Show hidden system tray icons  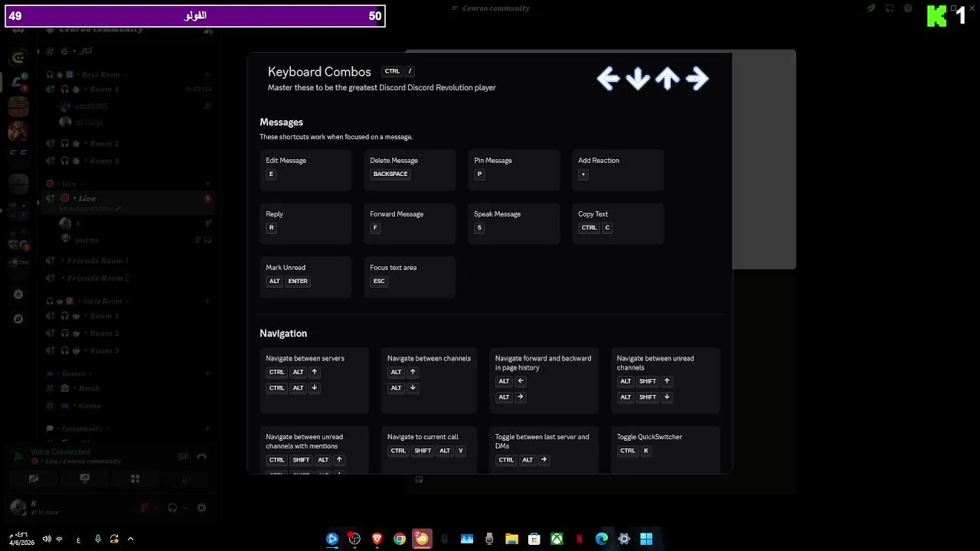(130, 539)
